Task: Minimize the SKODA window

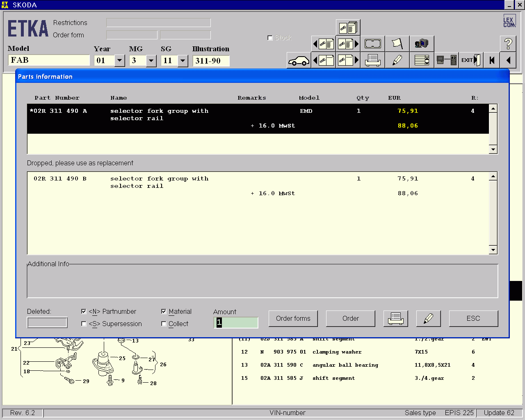Action: [x=509, y=5]
